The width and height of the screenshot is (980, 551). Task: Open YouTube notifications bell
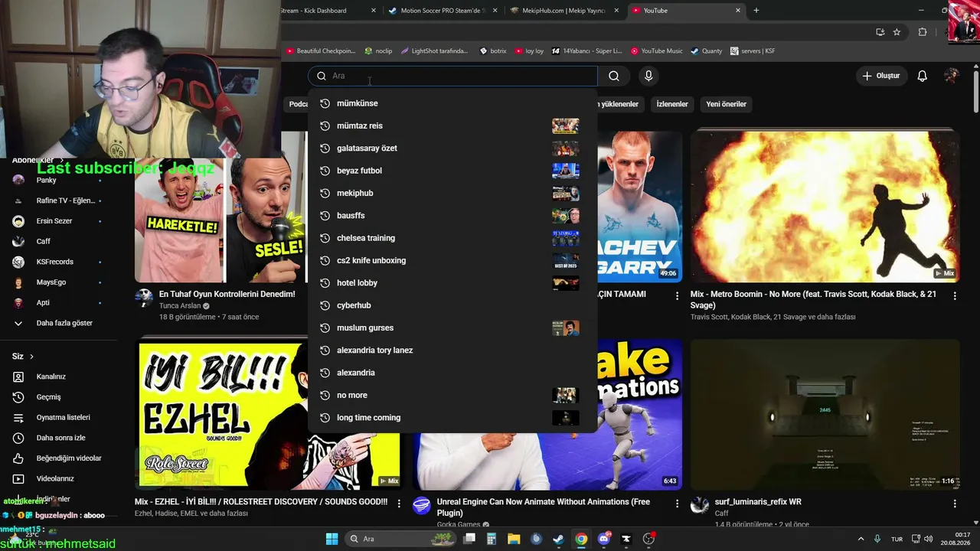coord(923,76)
